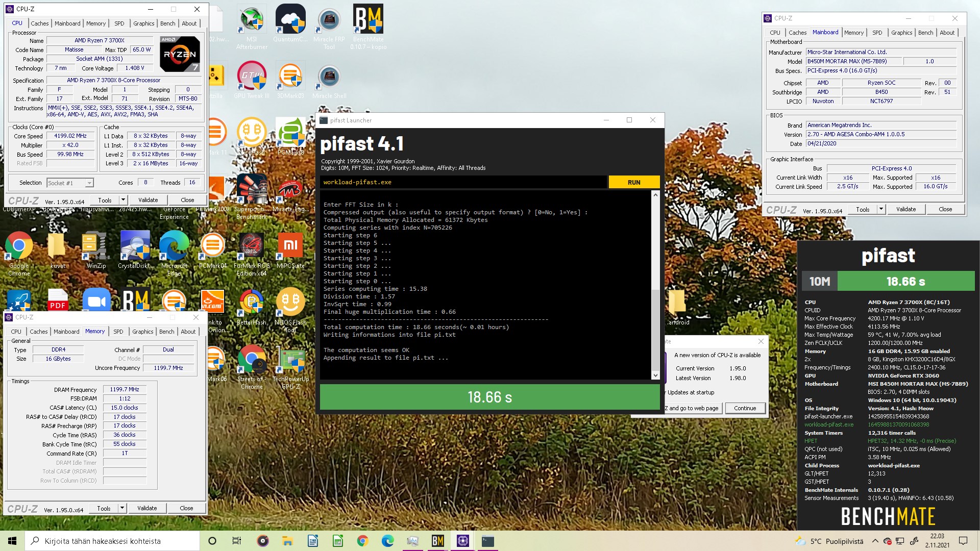Select the Superposition Benchmark desktop icon

click(x=252, y=197)
